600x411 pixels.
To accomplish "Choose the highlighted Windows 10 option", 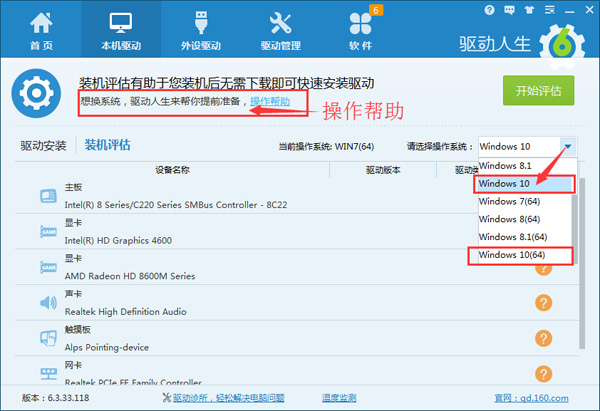I will point(525,184).
